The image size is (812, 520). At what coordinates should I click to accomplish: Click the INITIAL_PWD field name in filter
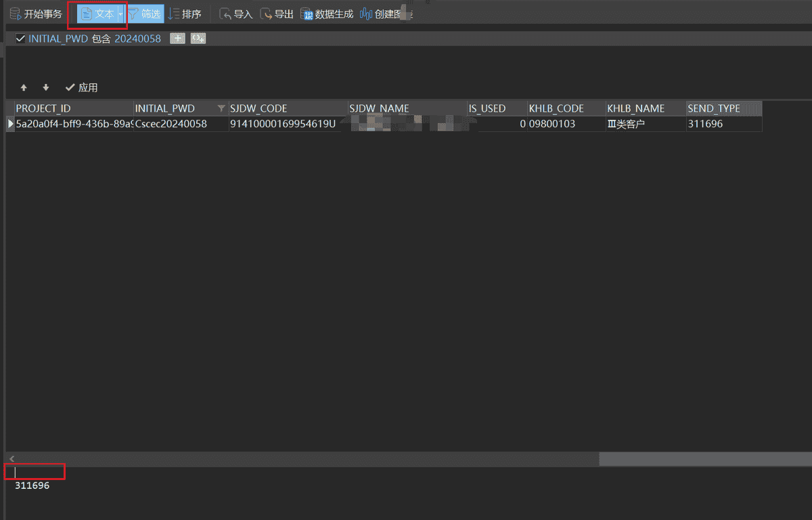click(x=58, y=39)
